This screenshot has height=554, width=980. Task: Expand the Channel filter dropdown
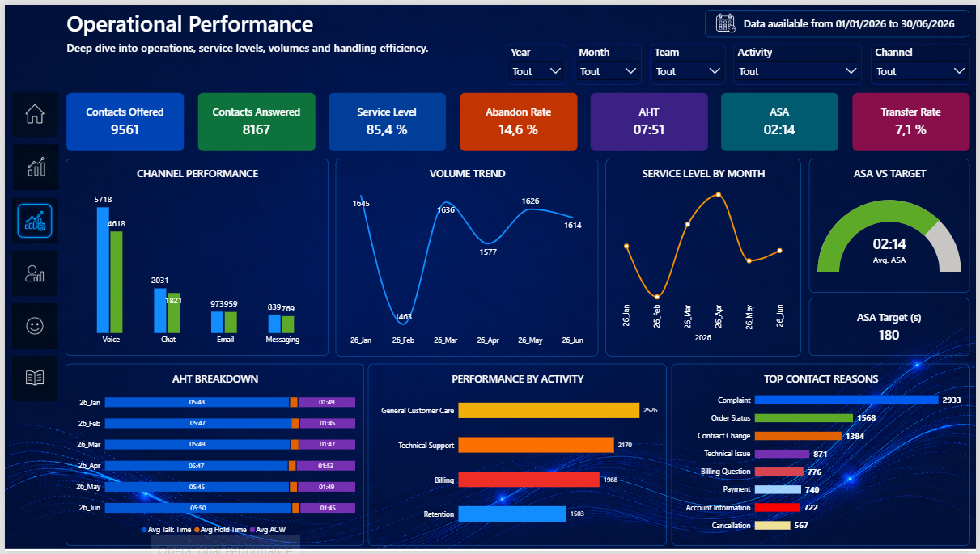pos(920,72)
